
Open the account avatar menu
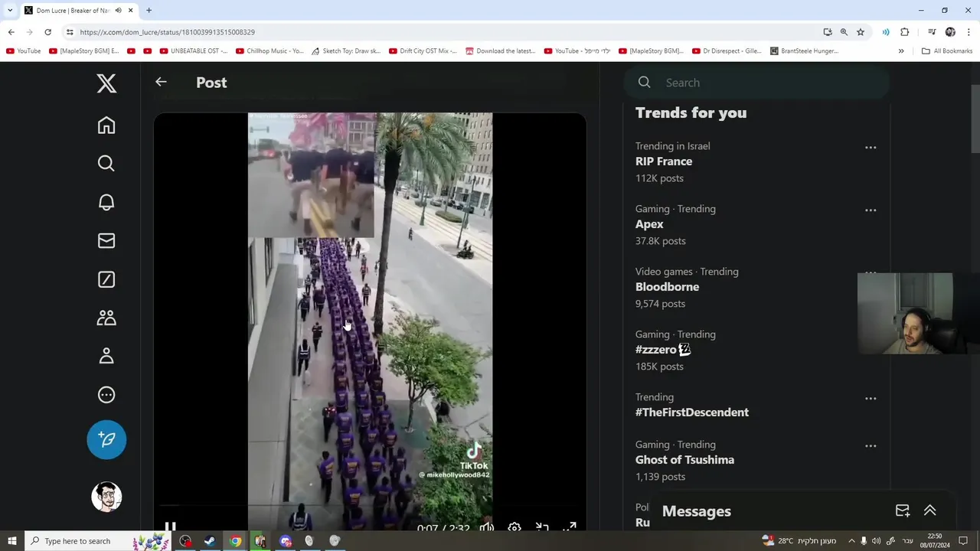[x=106, y=497]
